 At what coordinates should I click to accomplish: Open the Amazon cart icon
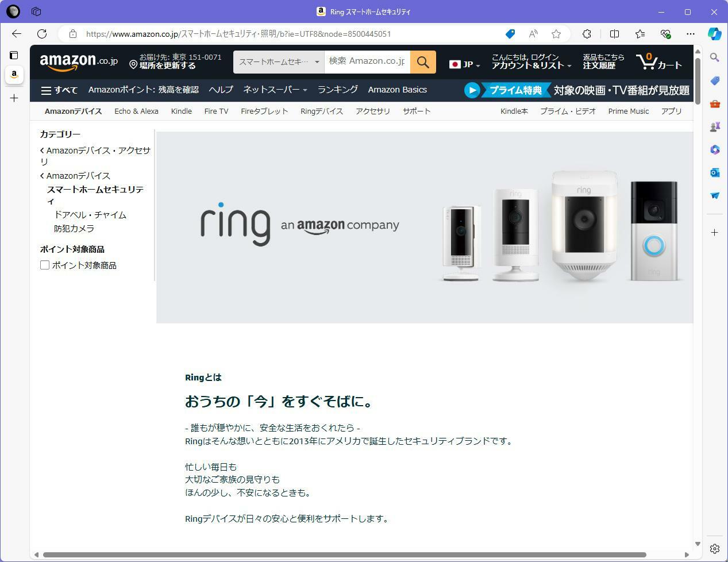(x=659, y=61)
